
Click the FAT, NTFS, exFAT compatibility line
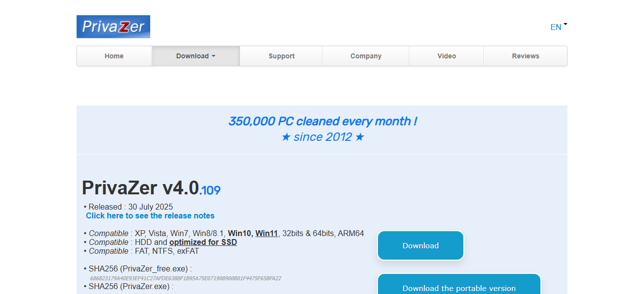pyautogui.click(x=141, y=251)
